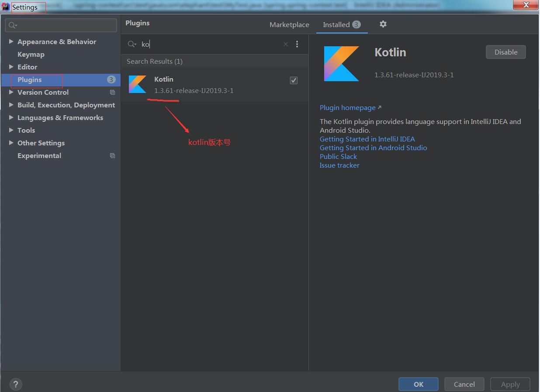Viewport: 540px width, 392px height.
Task: Cancel the Settings dialog
Action: tap(464, 384)
